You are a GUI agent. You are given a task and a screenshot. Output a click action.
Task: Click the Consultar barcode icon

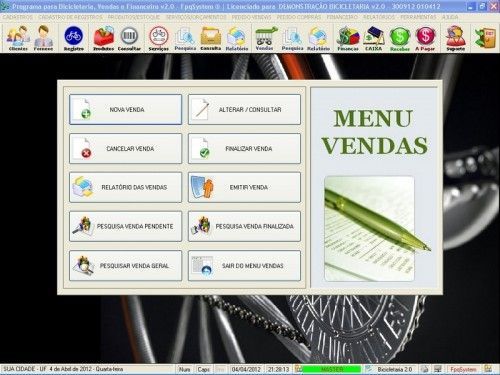129,38
